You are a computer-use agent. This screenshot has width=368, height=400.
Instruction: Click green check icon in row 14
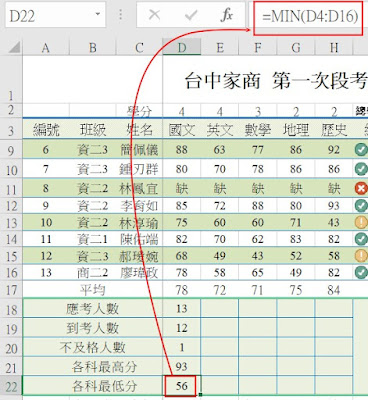(x=361, y=239)
